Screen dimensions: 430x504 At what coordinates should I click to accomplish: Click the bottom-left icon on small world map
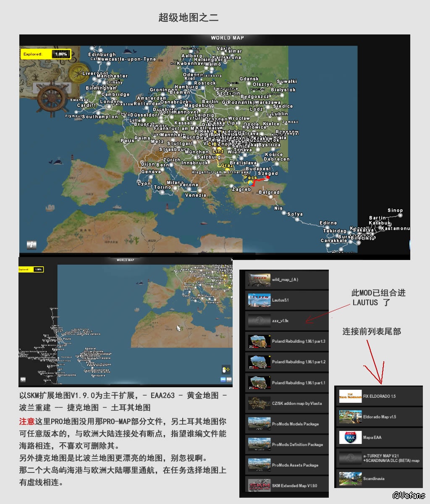pos(23,379)
